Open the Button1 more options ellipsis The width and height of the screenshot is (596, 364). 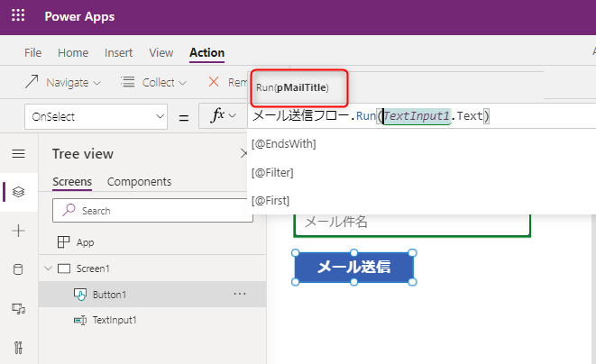coord(240,294)
